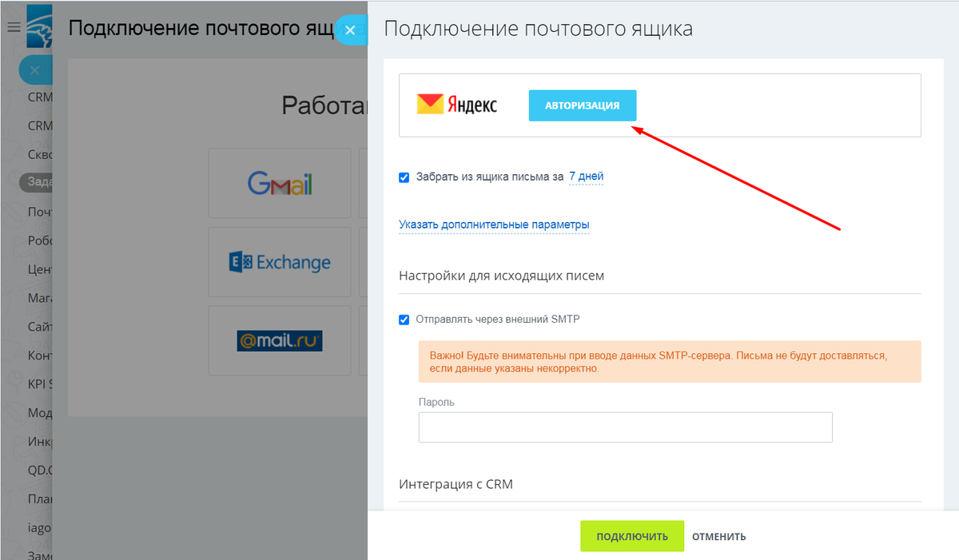The height and width of the screenshot is (560, 959).
Task: Click the 'Настройки для исходящих писем' heading
Action: pos(502,276)
